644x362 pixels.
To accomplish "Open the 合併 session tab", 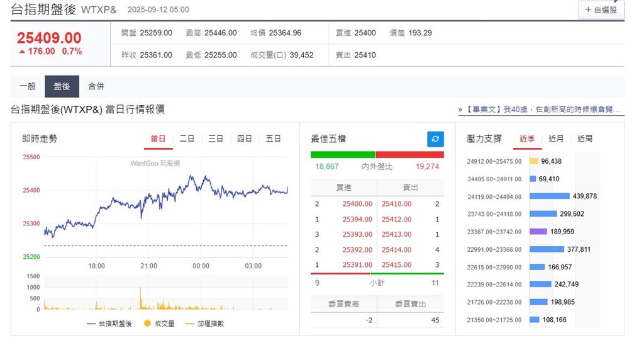I will [96, 87].
